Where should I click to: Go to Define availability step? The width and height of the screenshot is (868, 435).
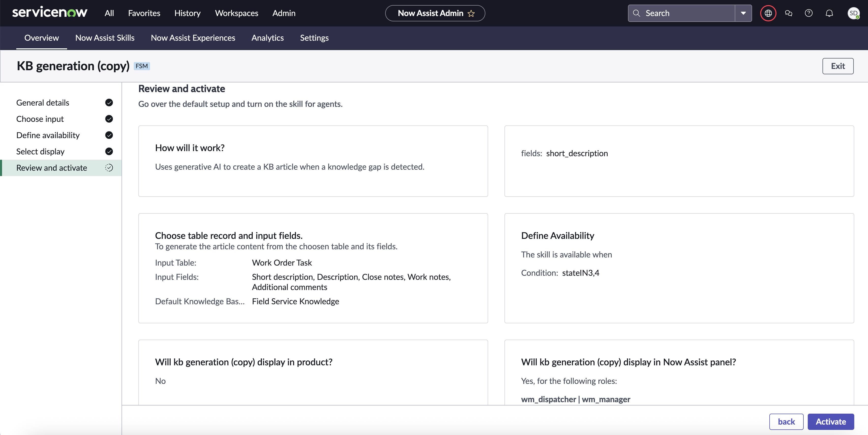61,135
